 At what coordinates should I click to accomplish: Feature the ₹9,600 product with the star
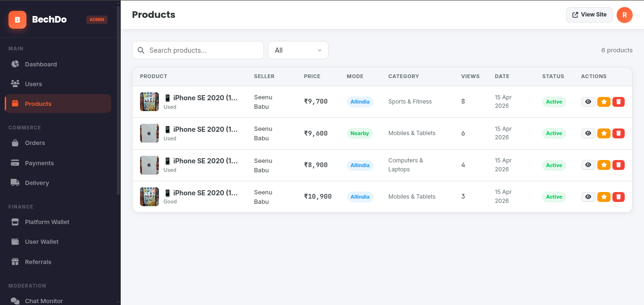tap(604, 133)
